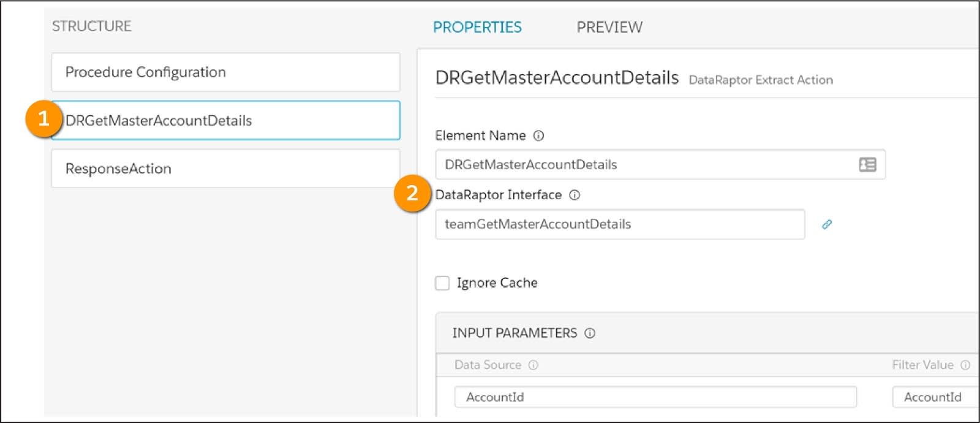Click the Element Name label
The image size is (980, 423).
pyautogui.click(x=480, y=135)
